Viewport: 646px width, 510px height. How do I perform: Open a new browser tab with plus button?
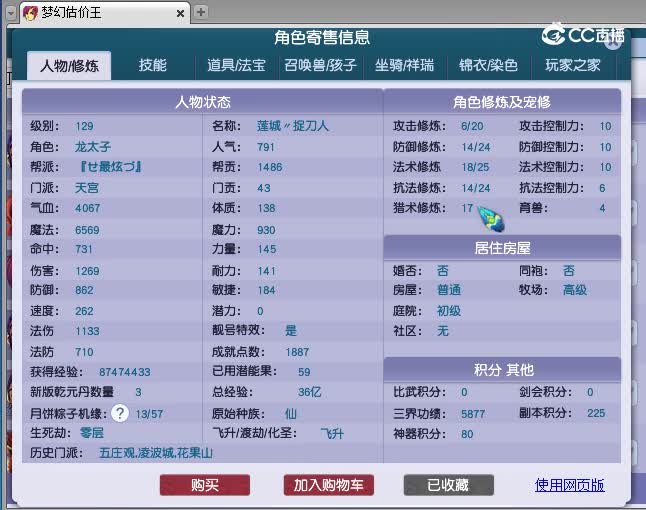(x=201, y=12)
